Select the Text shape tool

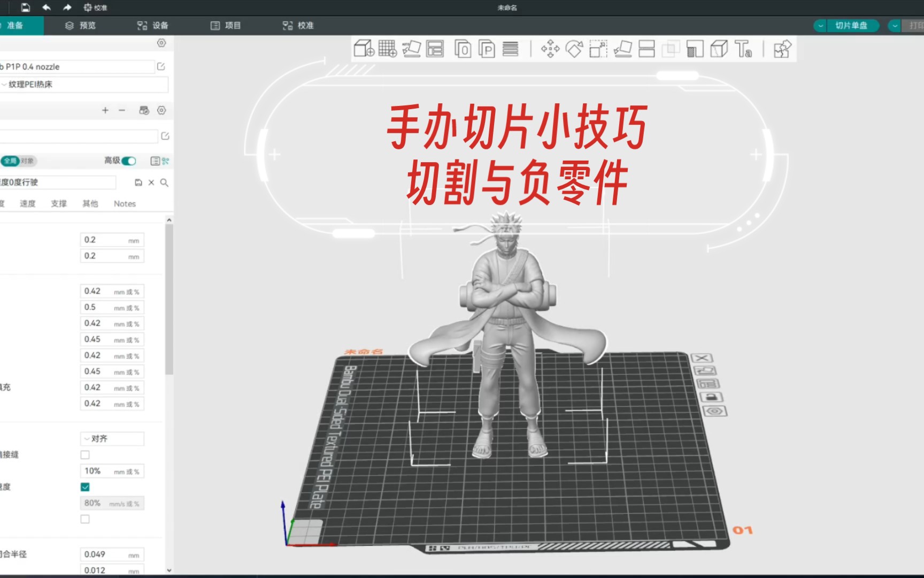click(x=743, y=49)
